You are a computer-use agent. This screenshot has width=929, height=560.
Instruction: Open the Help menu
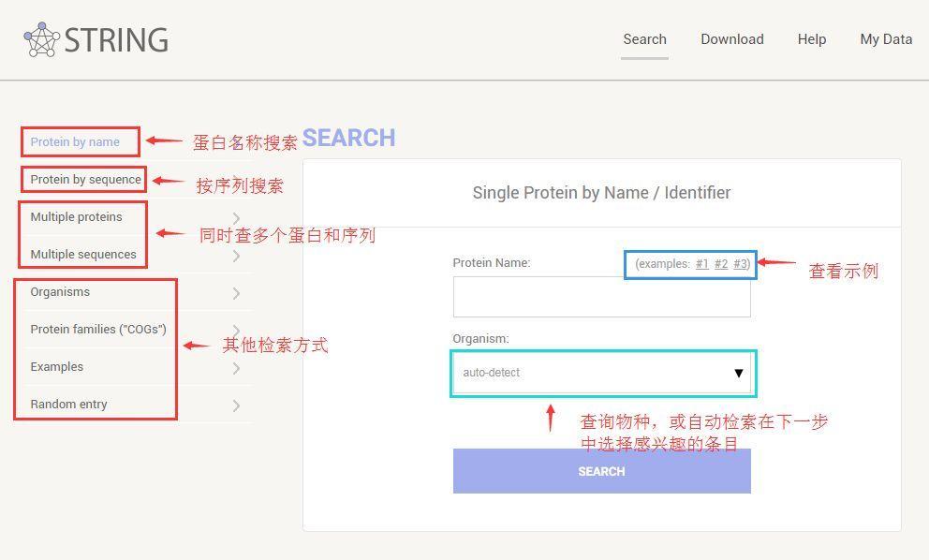(812, 39)
